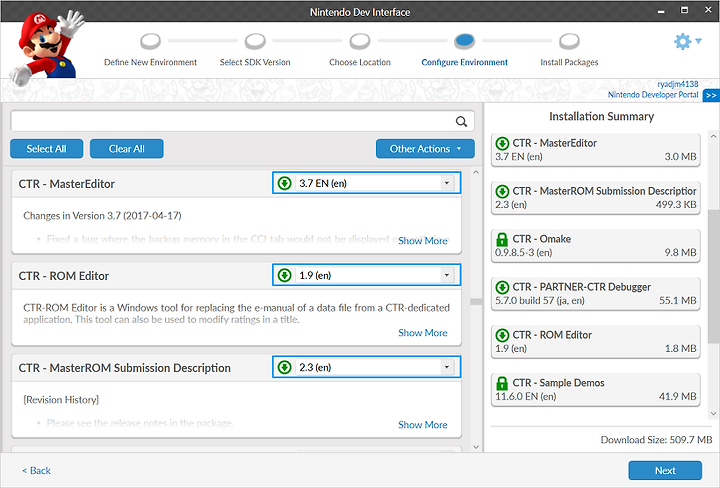Click Installation Summary scrollbar thumb
The height and width of the screenshot is (488, 720).
[713, 276]
